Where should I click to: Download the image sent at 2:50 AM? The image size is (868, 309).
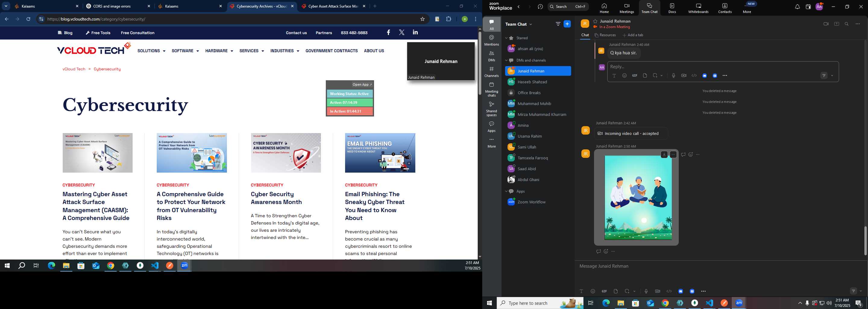point(664,154)
